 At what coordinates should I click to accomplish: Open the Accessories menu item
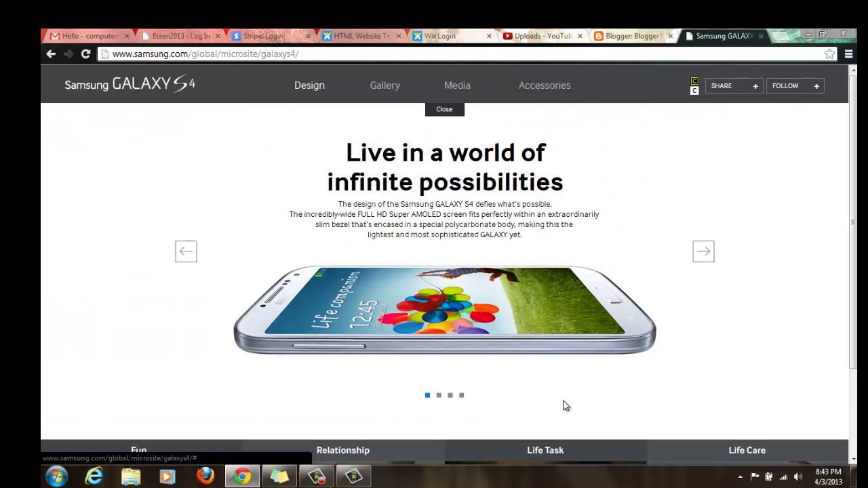[x=545, y=85]
